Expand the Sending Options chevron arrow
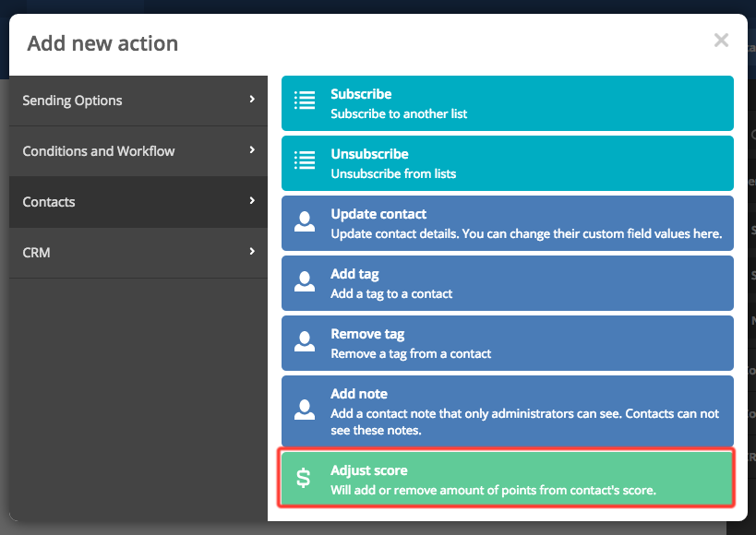The height and width of the screenshot is (535, 756). pos(252,100)
